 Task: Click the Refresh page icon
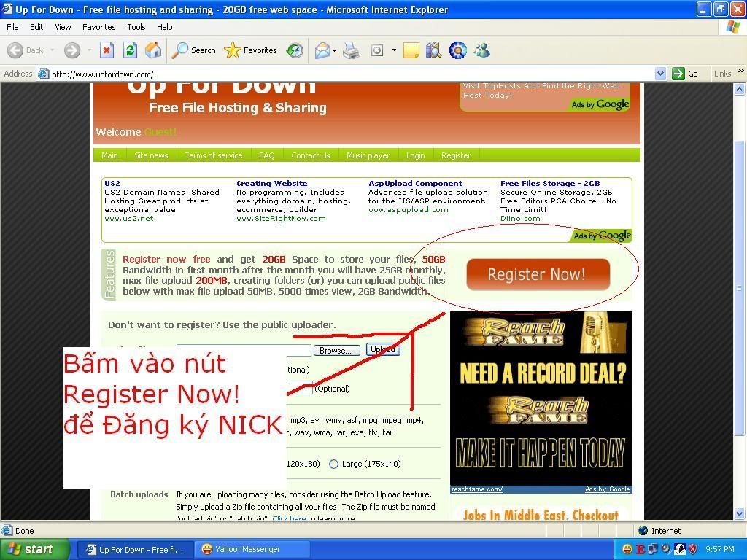[x=130, y=50]
